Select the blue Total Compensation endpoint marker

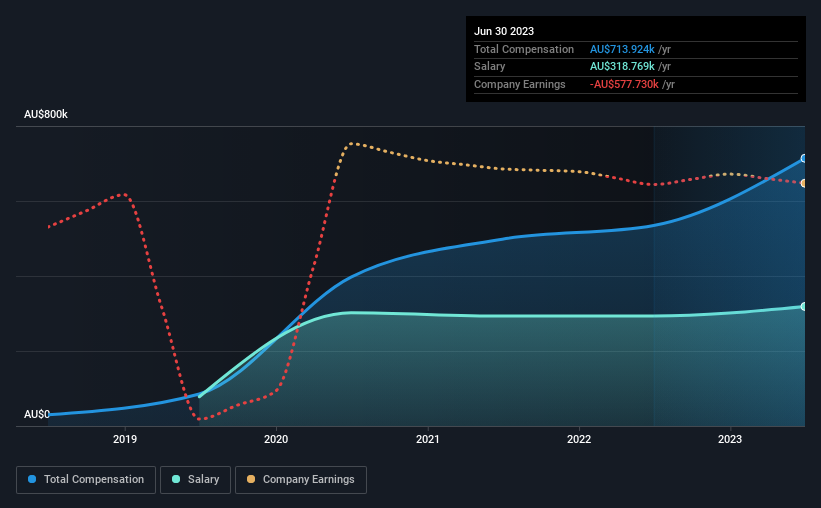804,158
